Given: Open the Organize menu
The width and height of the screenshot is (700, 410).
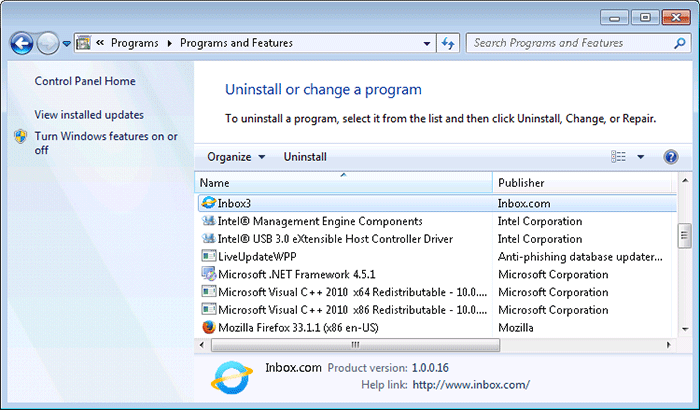Looking at the screenshot, I should (x=236, y=157).
